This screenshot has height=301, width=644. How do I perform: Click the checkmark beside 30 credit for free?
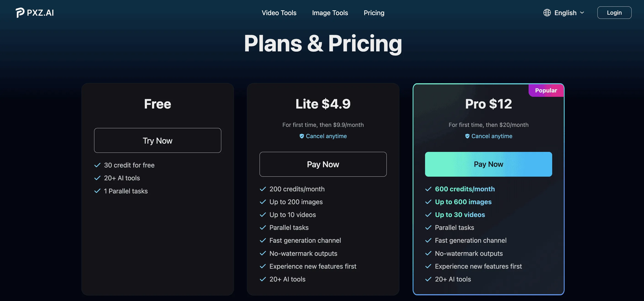pos(97,165)
